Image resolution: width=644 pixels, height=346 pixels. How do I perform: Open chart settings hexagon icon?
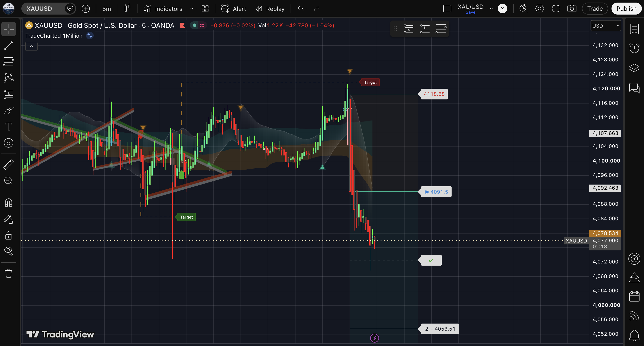(539, 9)
